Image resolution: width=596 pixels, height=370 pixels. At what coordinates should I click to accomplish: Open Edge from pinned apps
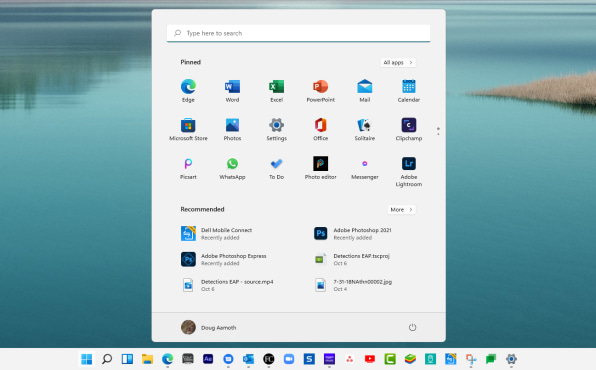(x=188, y=91)
